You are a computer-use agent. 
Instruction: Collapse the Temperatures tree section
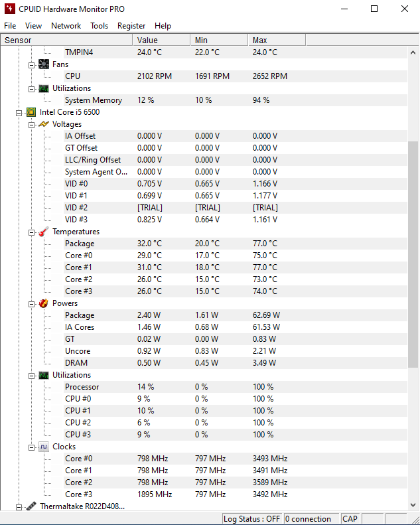[x=31, y=232]
